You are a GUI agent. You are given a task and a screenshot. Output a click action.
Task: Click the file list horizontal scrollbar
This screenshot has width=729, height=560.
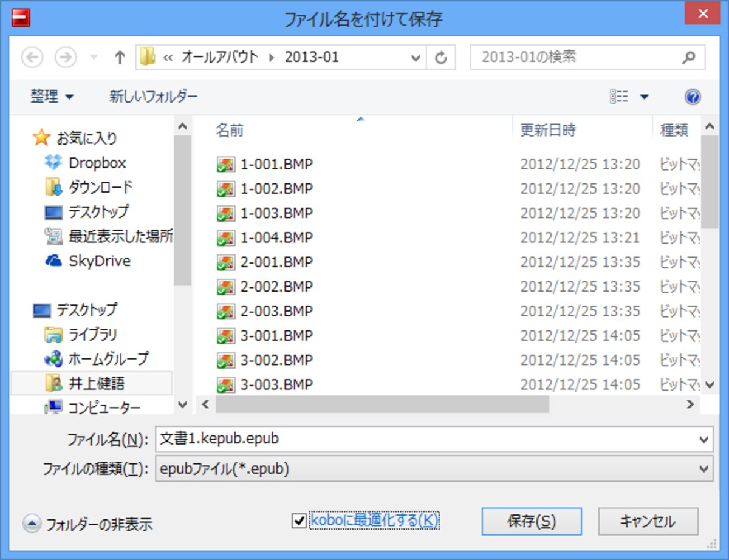pyautogui.click(x=382, y=404)
